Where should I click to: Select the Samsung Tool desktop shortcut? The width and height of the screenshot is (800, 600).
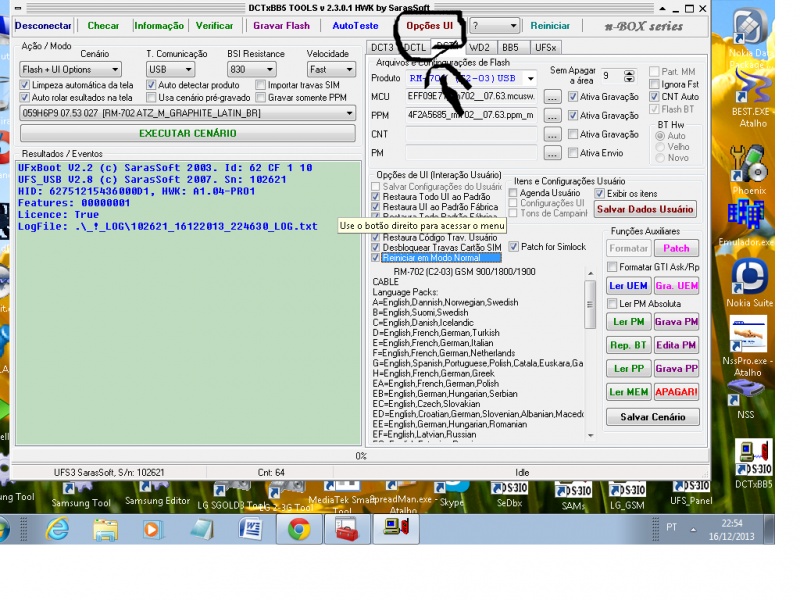[x=81, y=496]
